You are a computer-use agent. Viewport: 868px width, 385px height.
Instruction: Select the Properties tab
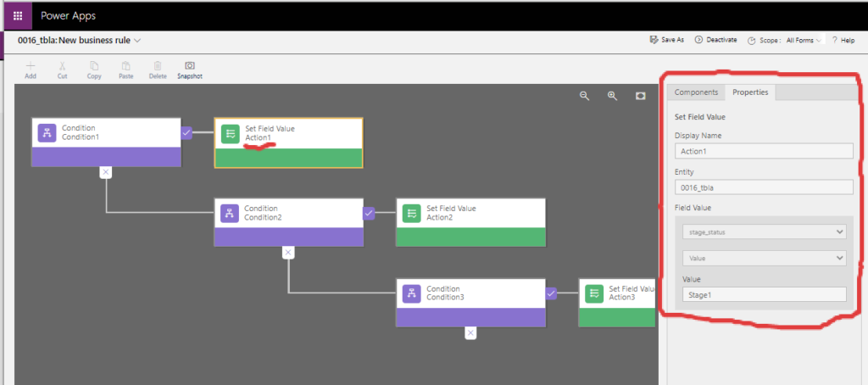(x=750, y=92)
